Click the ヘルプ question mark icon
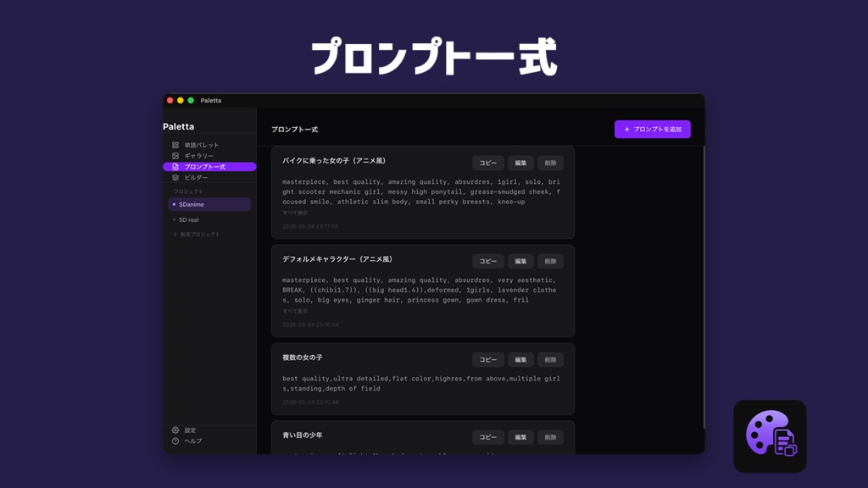Screen dimensions: 868x488 [175, 441]
